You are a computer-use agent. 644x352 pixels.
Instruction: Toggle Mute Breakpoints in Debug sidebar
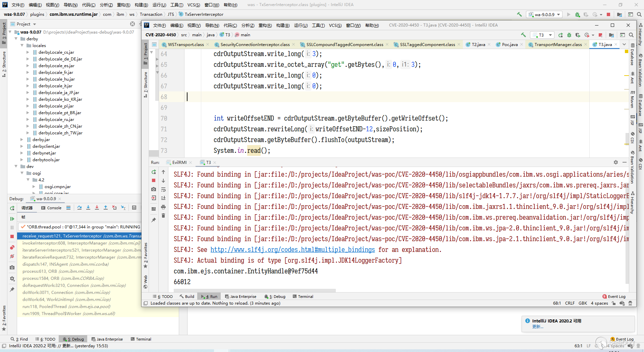point(12,257)
